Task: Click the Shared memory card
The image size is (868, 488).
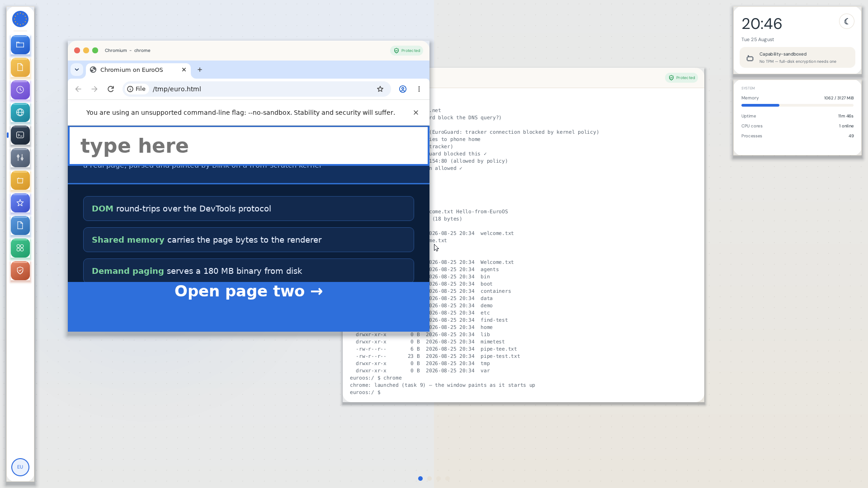Action: click(249, 239)
